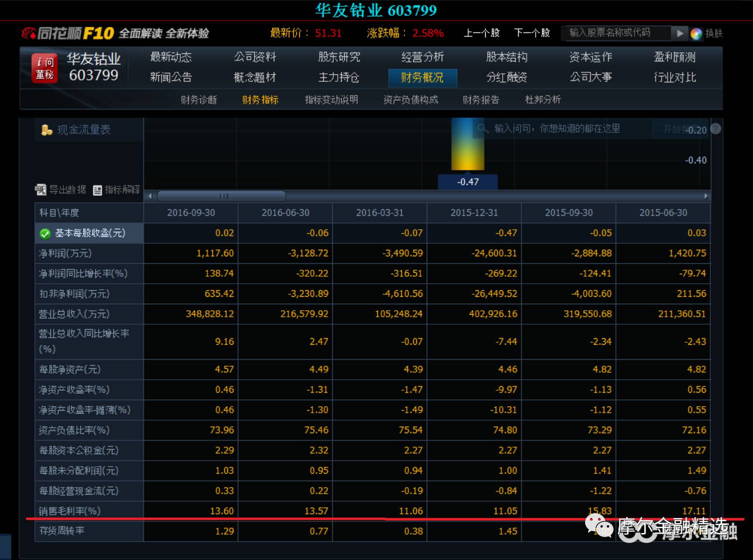Open the 股本结构 menu item
The image size is (753, 560).
(x=507, y=57)
